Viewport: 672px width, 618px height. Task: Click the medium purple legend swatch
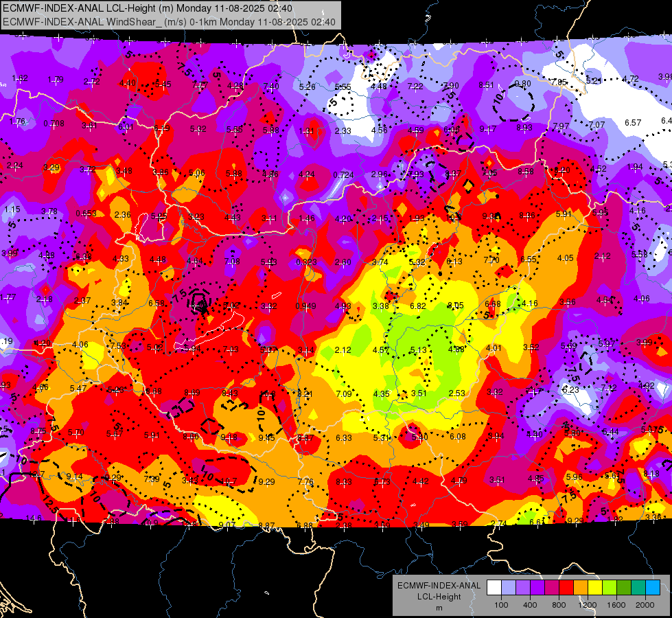click(x=523, y=588)
